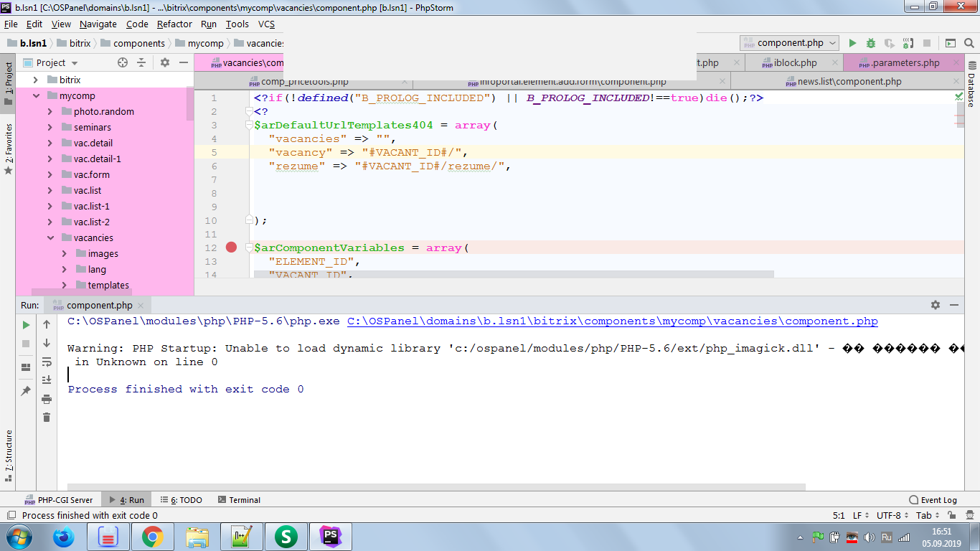Start debugging with the green bug icon
This screenshot has height=551, width=980.
[x=870, y=43]
